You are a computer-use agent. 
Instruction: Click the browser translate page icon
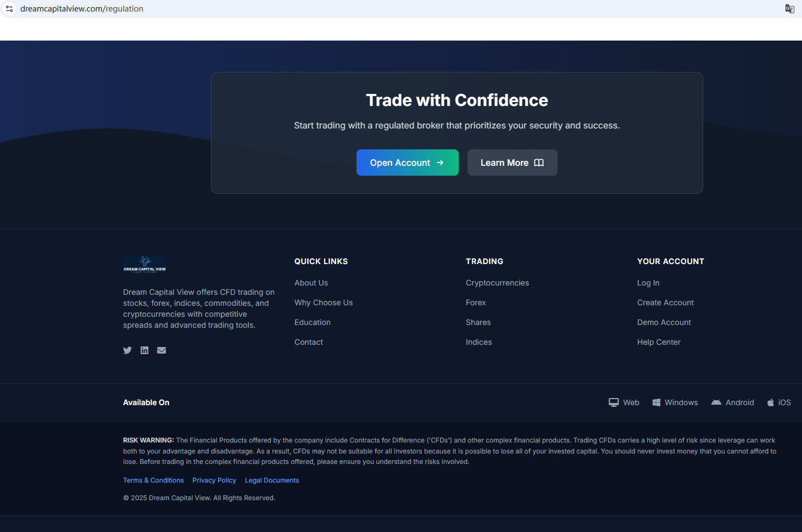[x=789, y=9]
